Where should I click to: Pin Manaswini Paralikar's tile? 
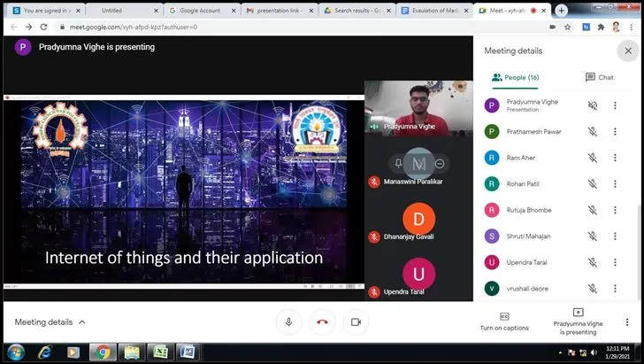398,164
